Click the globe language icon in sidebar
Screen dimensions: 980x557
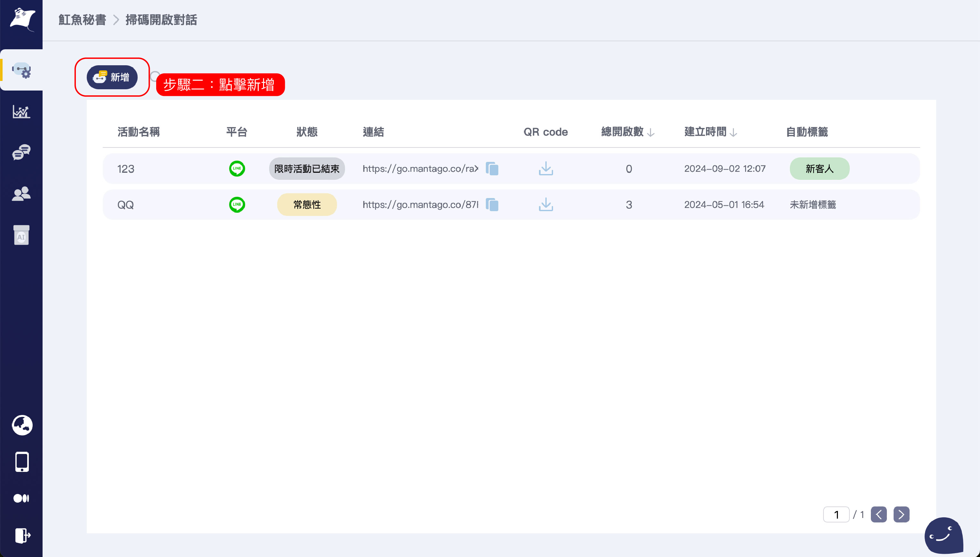(x=22, y=425)
